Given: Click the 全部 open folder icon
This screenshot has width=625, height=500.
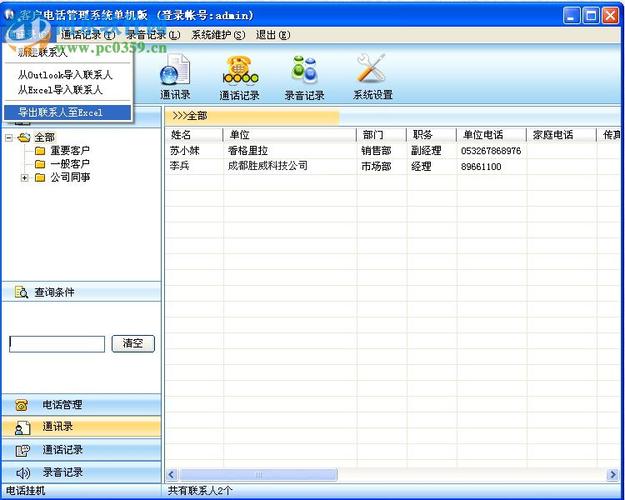Looking at the screenshot, I should (x=24, y=138).
